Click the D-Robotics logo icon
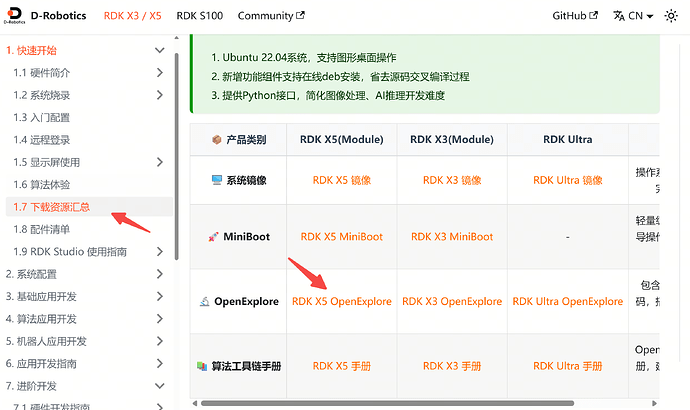690x410 pixels. [15, 15]
